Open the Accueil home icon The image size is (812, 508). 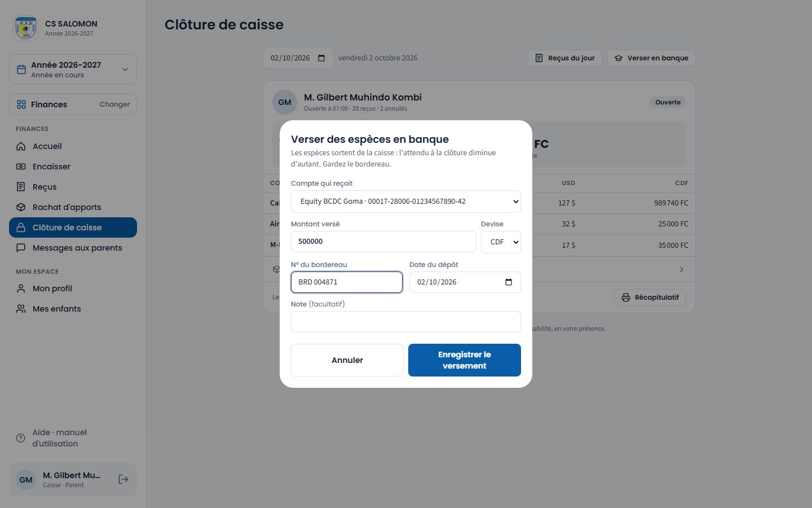point(21,146)
